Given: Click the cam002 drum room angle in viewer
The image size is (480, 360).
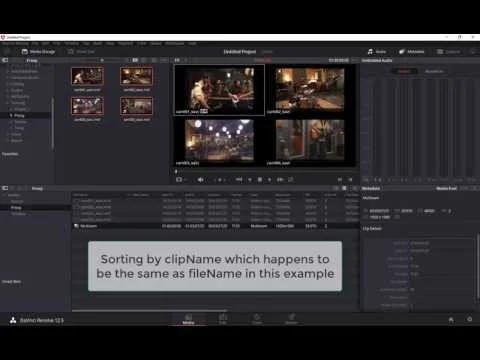Looking at the screenshot, I should click(310, 90).
